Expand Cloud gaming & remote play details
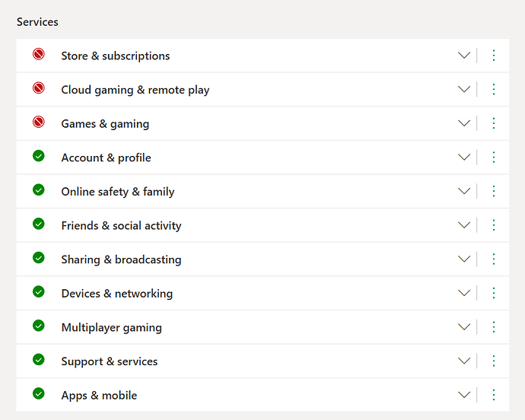Image resolution: width=525 pixels, height=420 pixels. click(464, 89)
